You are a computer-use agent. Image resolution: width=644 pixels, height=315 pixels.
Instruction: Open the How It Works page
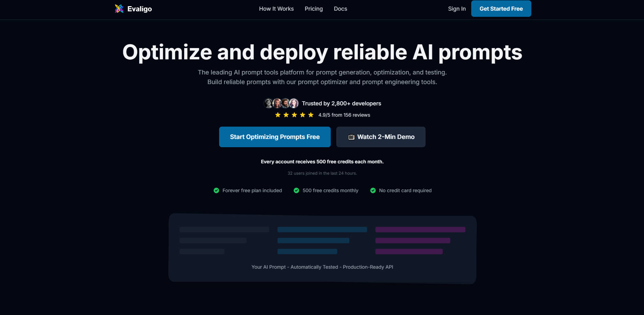[276, 9]
